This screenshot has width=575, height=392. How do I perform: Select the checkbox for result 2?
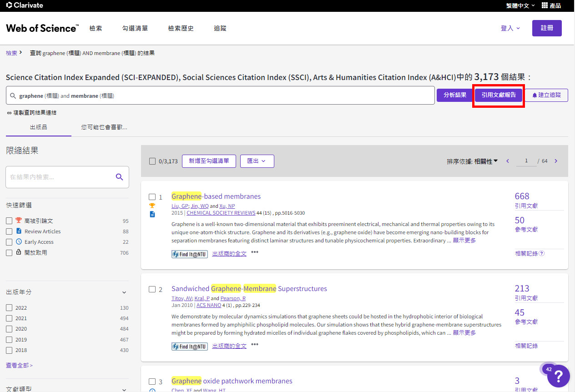pyautogui.click(x=152, y=289)
